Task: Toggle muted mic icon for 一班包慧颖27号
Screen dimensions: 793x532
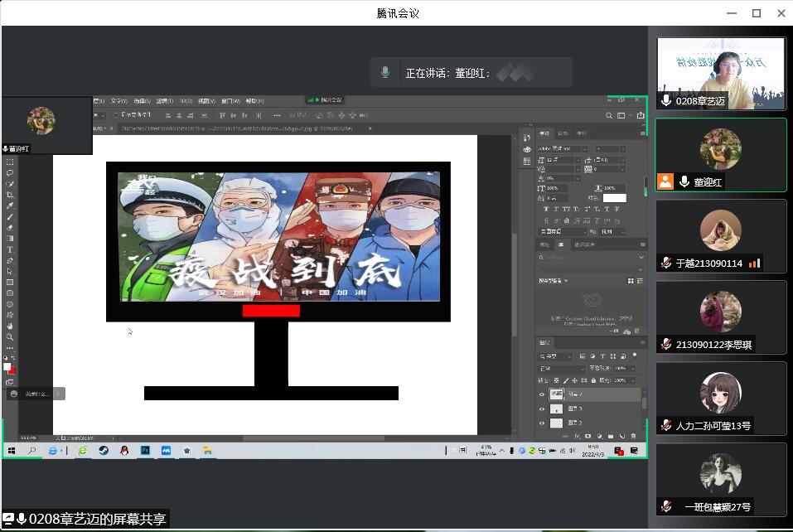Action: click(666, 506)
